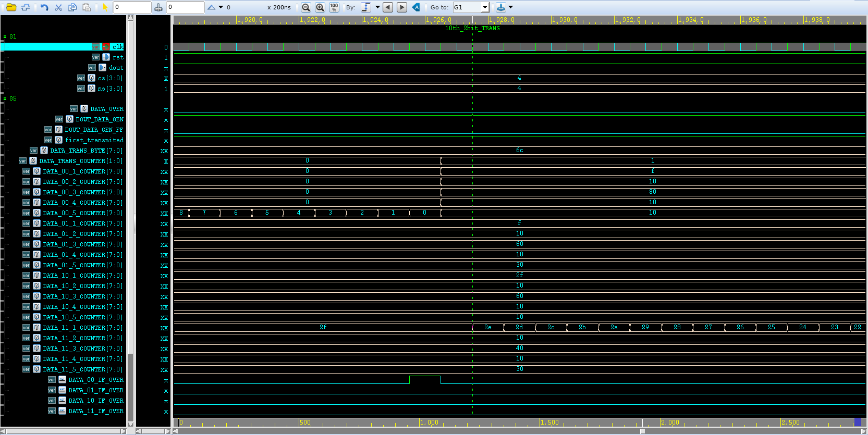This screenshot has width=868, height=435.
Task: Click the marker time input field
Action: click(x=185, y=7)
